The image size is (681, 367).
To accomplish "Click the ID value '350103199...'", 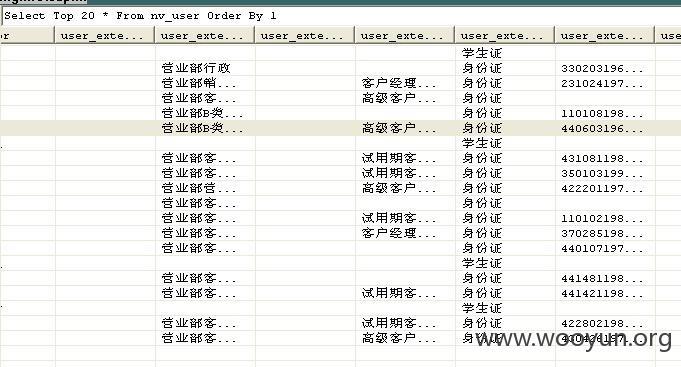I will pyautogui.click(x=602, y=174).
